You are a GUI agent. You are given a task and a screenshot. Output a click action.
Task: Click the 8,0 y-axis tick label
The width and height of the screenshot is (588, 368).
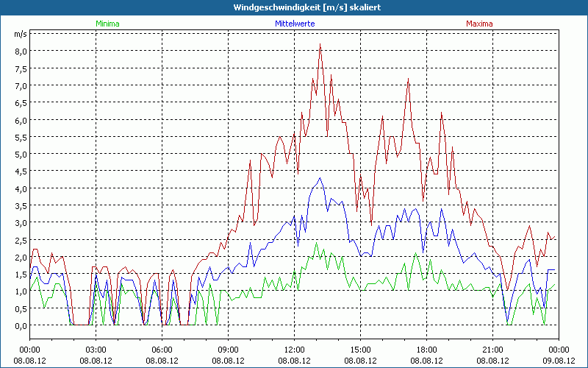[x=21, y=52]
